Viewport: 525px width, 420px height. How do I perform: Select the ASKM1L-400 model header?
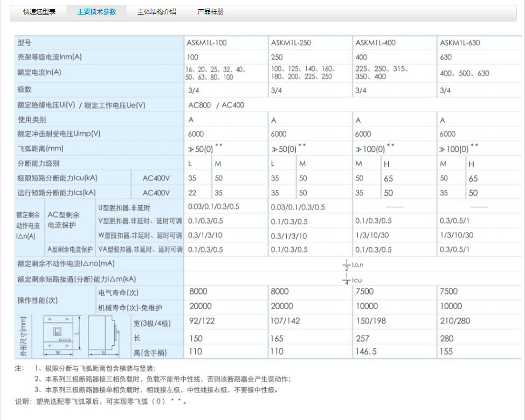pos(375,43)
